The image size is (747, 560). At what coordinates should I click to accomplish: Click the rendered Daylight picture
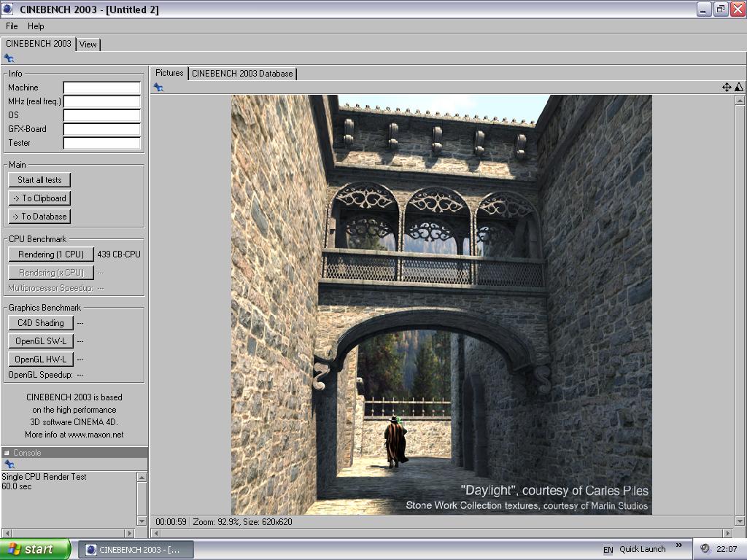[441, 305]
